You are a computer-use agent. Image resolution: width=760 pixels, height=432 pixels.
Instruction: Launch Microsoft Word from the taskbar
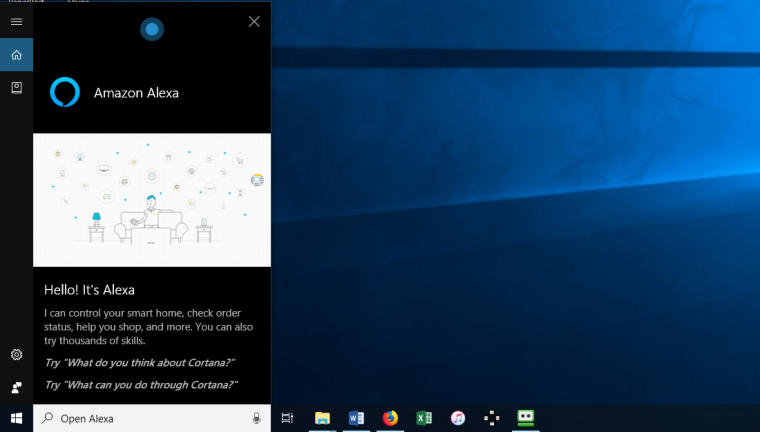click(356, 418)
